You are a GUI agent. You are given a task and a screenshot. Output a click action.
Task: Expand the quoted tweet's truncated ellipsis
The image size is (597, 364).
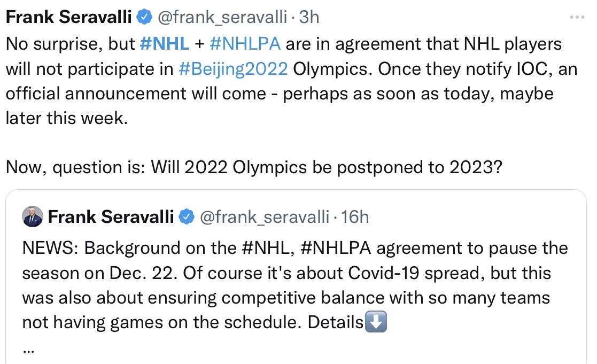(x=28, y=350)
